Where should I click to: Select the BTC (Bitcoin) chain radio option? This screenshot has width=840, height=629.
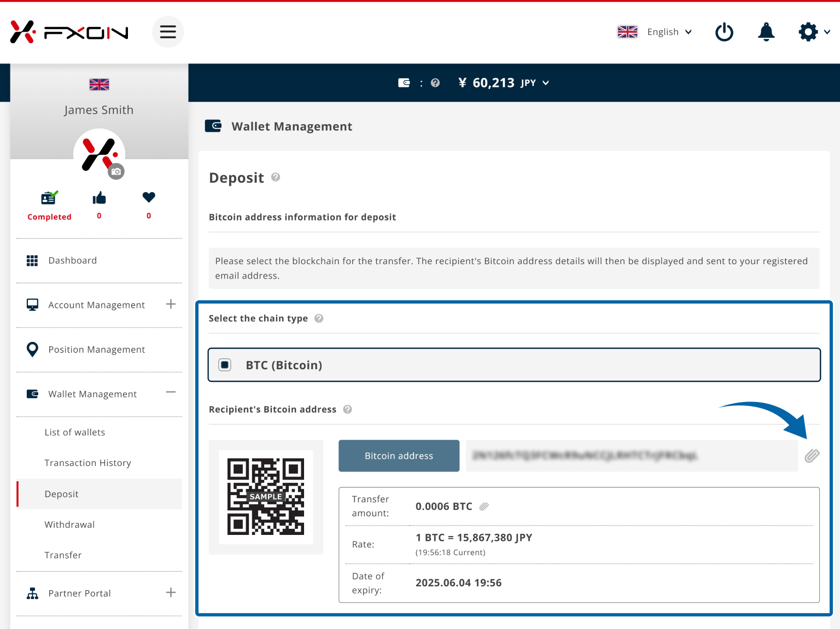point(225,365)
